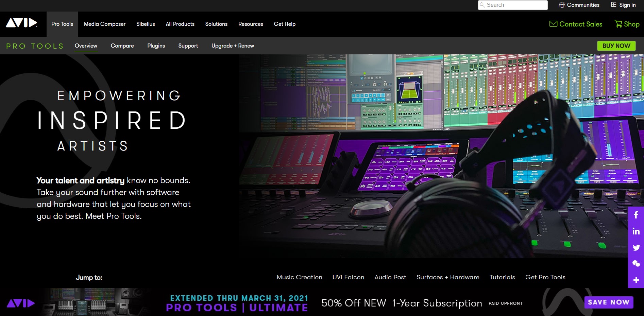Screen dimensions: 644x316
Task: Click the Sign in link
Action: coord(627,5)
